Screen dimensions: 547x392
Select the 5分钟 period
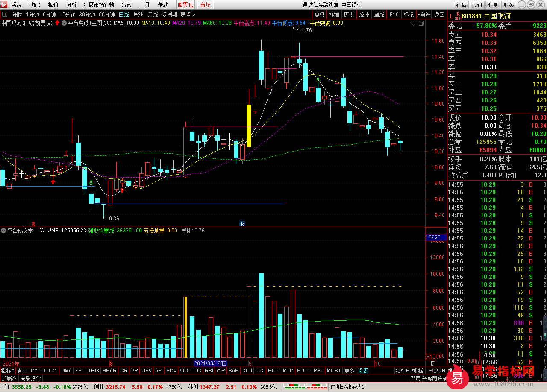pos(50,15)
